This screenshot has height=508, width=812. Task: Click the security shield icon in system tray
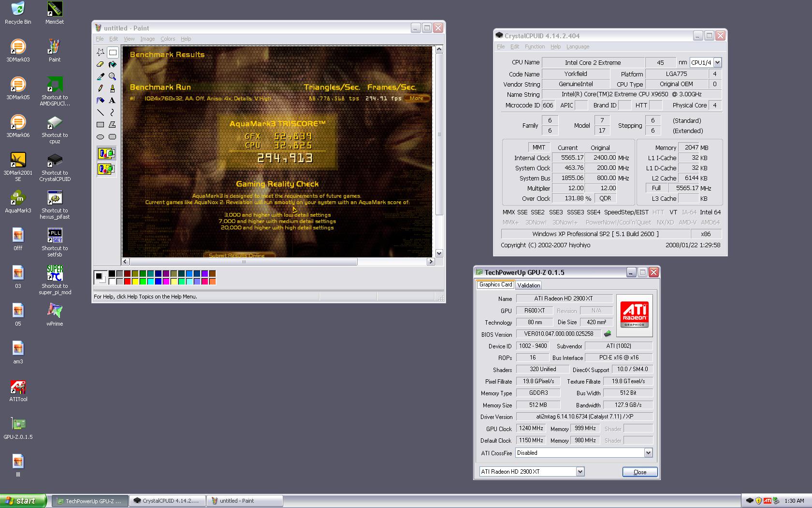pyautogui.click(x=758, y=501)
